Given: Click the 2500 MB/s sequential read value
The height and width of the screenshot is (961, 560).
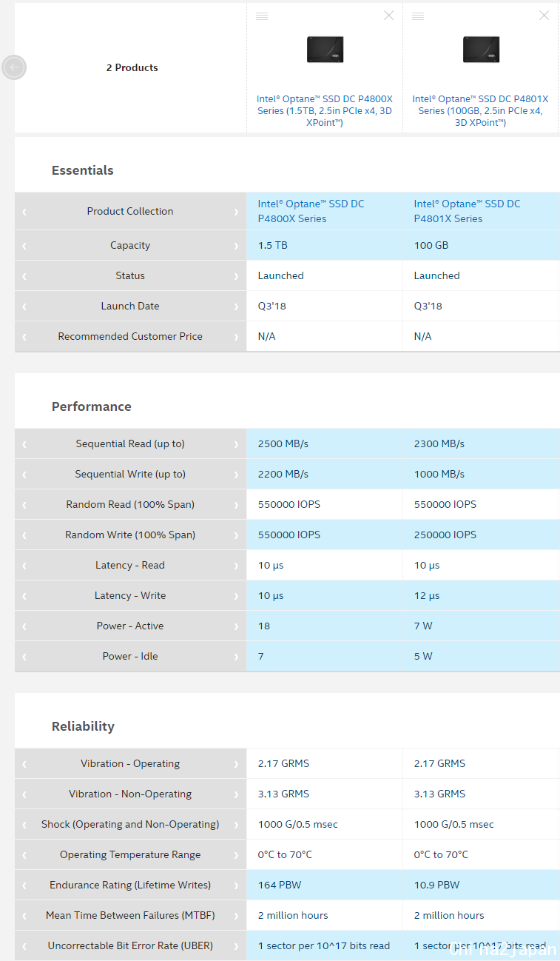Looking at the screenshot, I should (283, 443).
